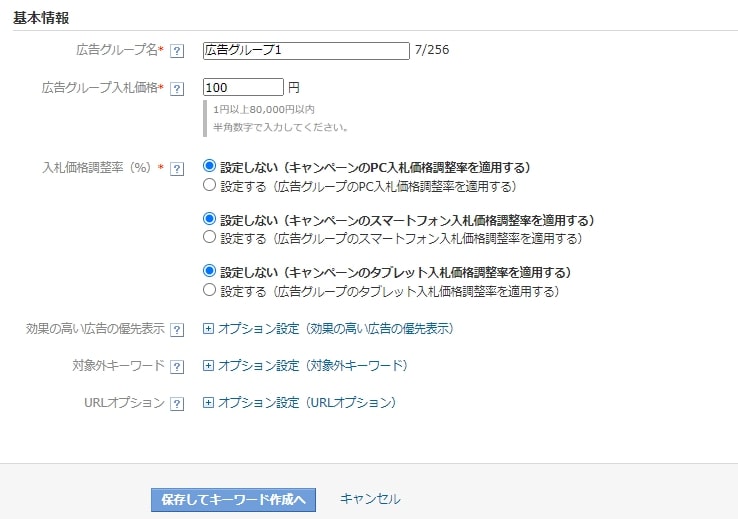738x519 pixels.
Task: Click into the 広告グループ名 text field
Action: pyautogui.click(x=306, y=50)
